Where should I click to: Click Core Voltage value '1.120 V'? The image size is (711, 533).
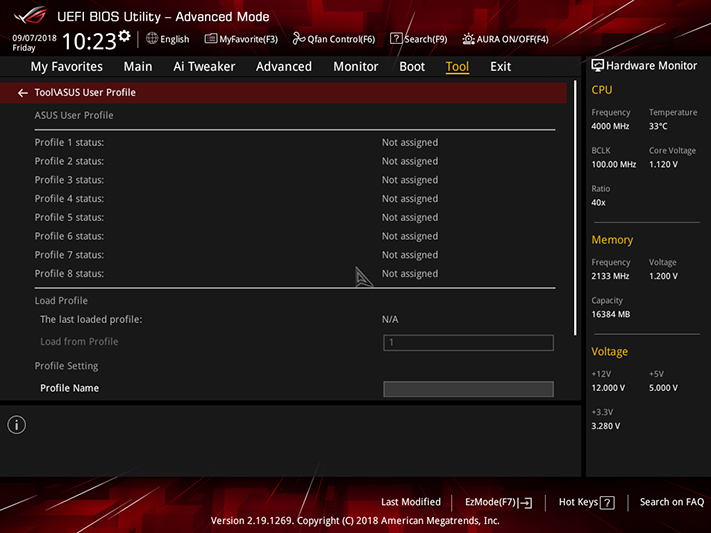click(663, 164)
